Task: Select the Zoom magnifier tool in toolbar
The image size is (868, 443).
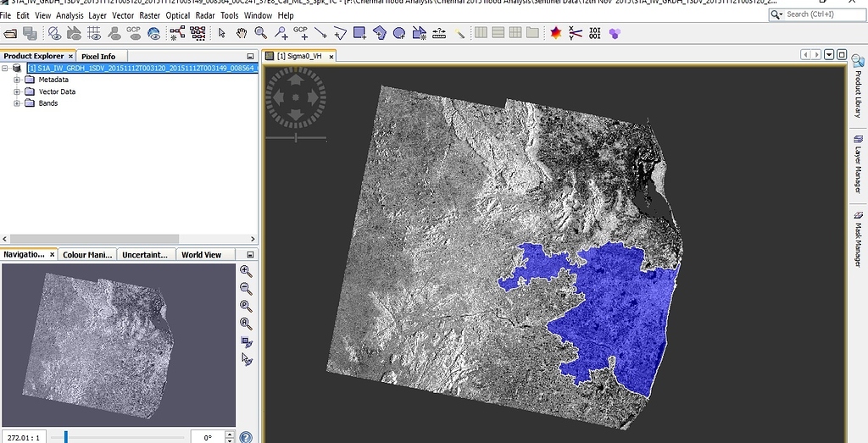Action: [x=260, y=33]
